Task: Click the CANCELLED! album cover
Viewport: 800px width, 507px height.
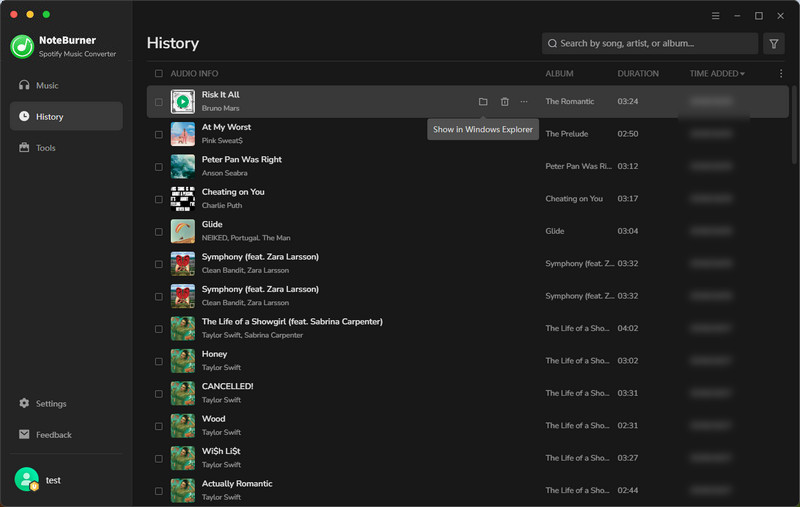Action: coord(183,393)
